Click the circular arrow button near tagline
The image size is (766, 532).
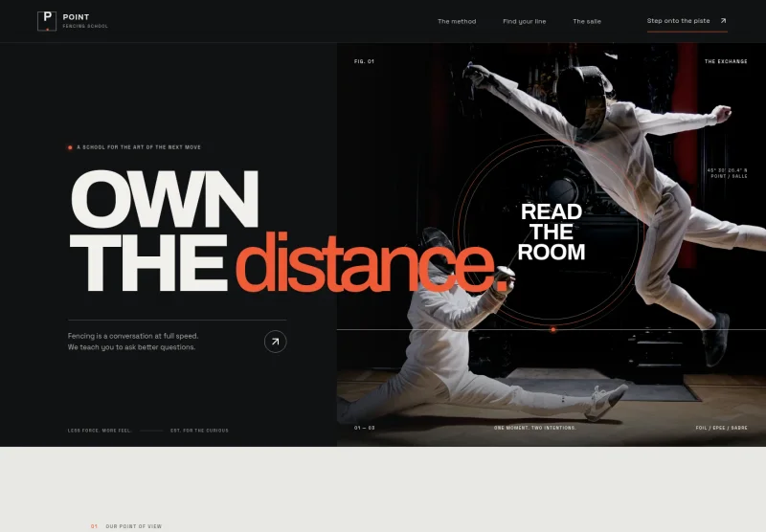[276, 342]
